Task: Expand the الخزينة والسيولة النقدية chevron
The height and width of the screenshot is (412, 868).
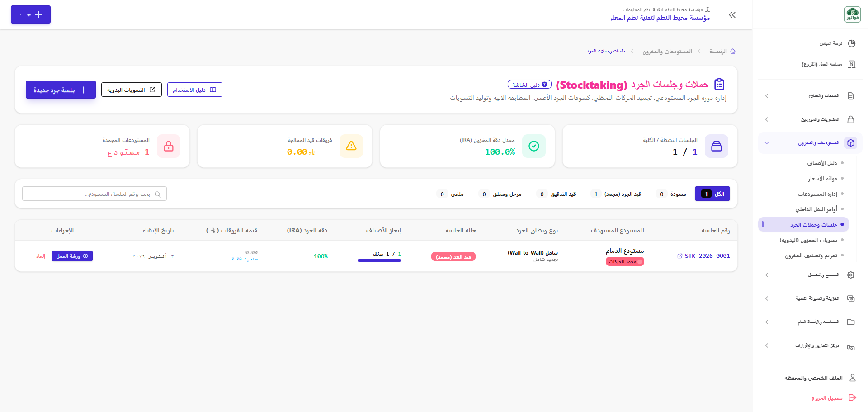Action: pos(767,298)
